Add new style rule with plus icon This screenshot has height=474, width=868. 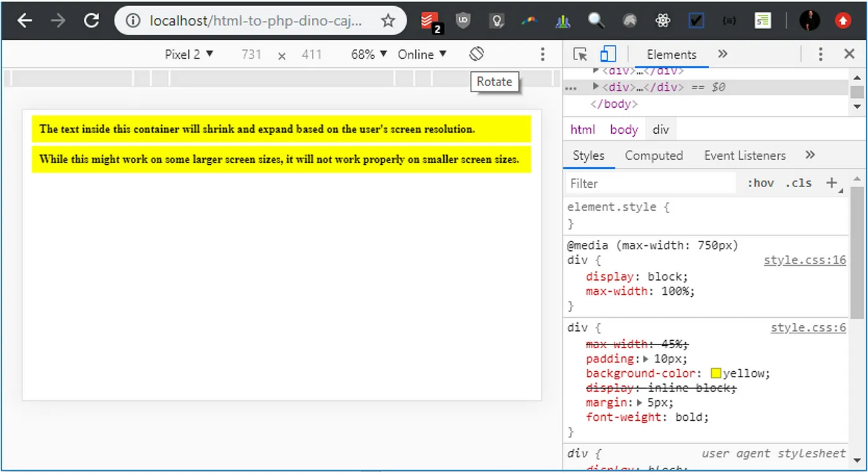pyautogui.click(x=831, y=183)
